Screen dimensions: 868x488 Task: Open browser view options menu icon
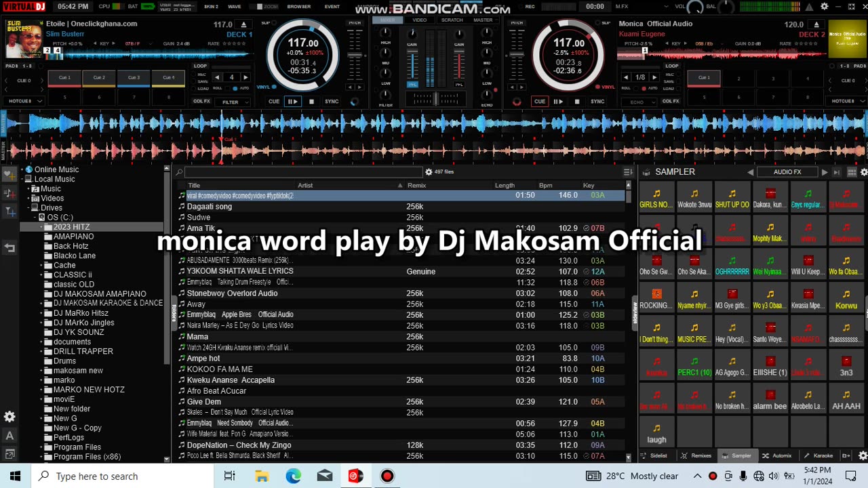(627, 172)
